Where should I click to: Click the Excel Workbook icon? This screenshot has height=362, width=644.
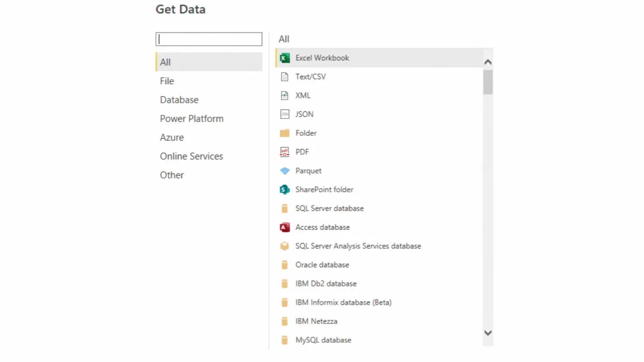click(x=284, y=58)
